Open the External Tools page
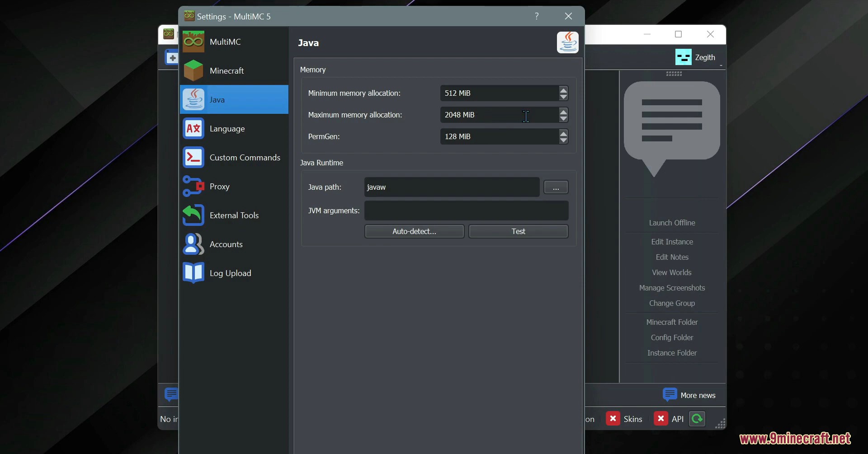This screenshot has width=868, height=454. [x=234, y=215]
